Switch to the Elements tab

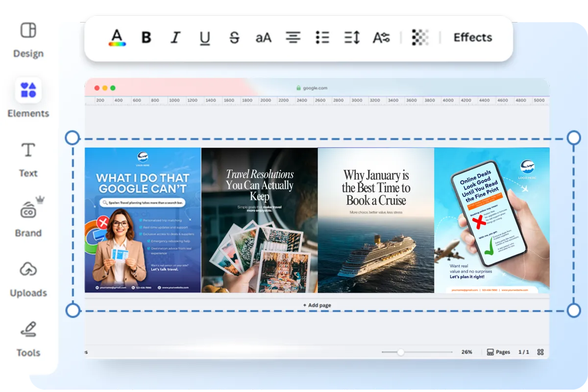28,98
